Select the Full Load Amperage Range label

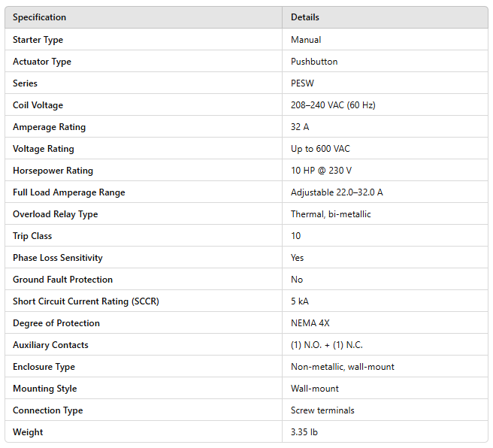(69, 192)
